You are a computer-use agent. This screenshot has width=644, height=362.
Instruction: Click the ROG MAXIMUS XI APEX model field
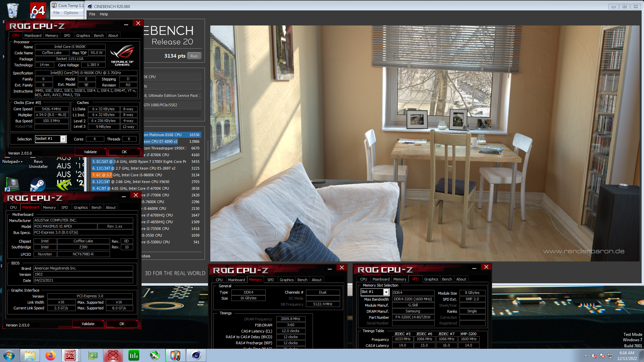[x=65, y=226]
